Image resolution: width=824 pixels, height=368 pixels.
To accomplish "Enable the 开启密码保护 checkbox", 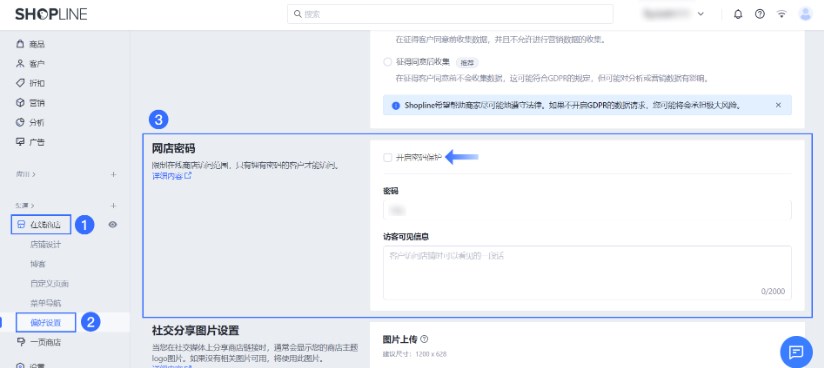I will click(388, 157).
